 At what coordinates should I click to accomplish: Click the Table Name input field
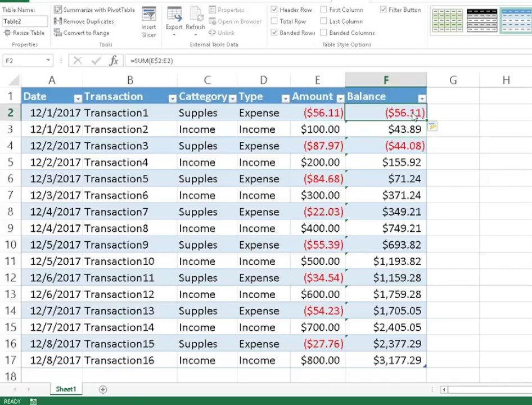(25, 21)
